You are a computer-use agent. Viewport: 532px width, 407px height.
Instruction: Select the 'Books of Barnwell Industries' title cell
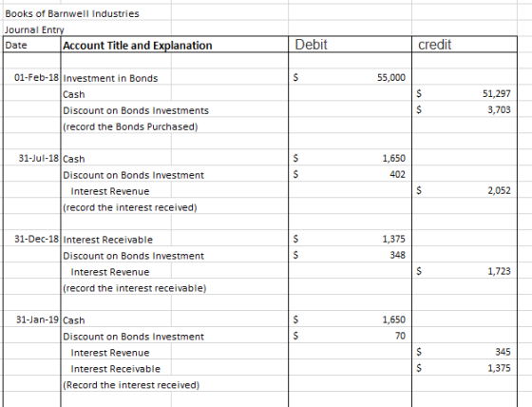click(x=72, y=14)
